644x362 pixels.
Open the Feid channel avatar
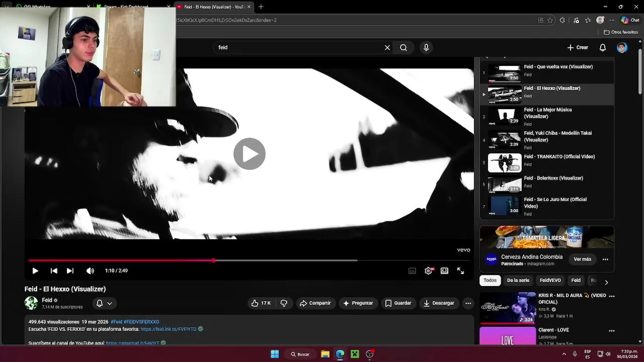[x=31, y=303]
